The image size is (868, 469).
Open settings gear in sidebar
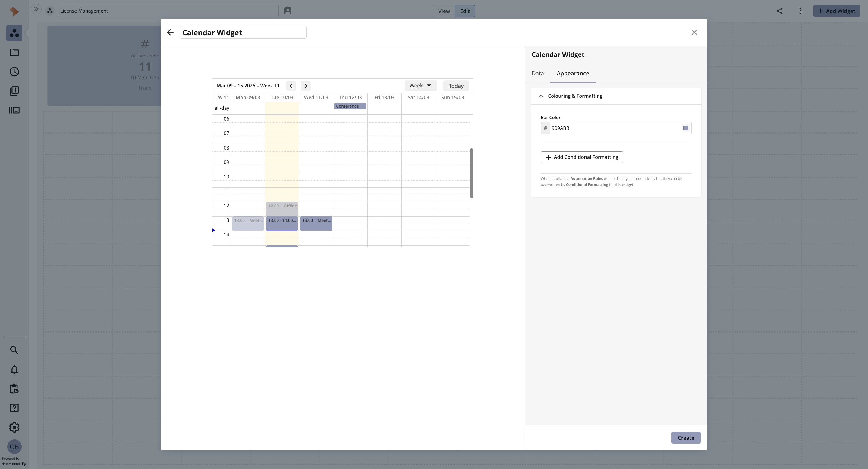point(14,427)
